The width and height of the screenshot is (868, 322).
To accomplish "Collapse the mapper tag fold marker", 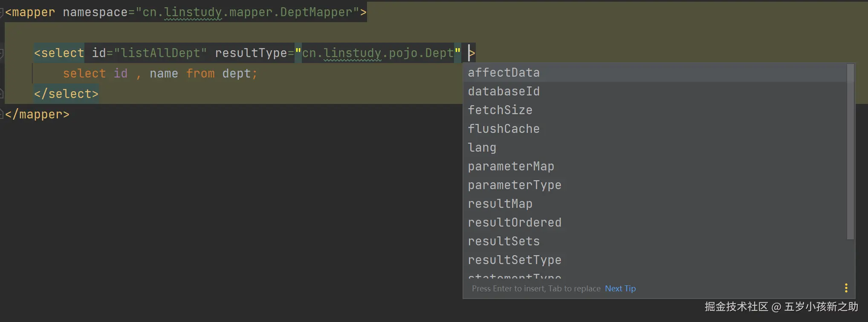I will [x=1, y=13].
